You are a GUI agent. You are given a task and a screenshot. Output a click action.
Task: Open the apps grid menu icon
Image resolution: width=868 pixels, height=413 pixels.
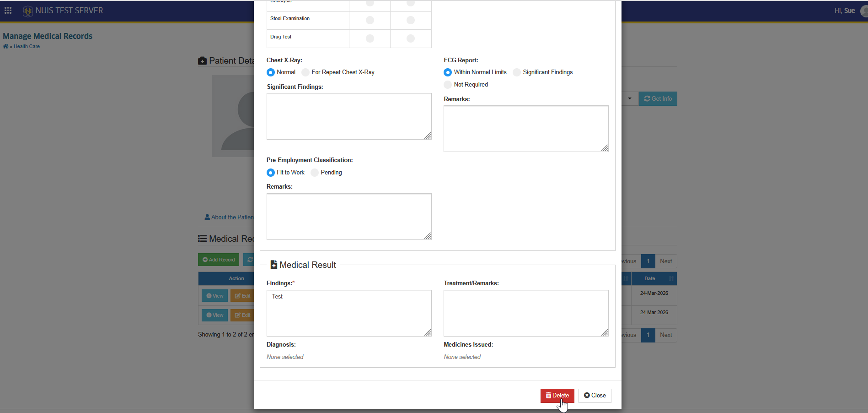(8, 10)
